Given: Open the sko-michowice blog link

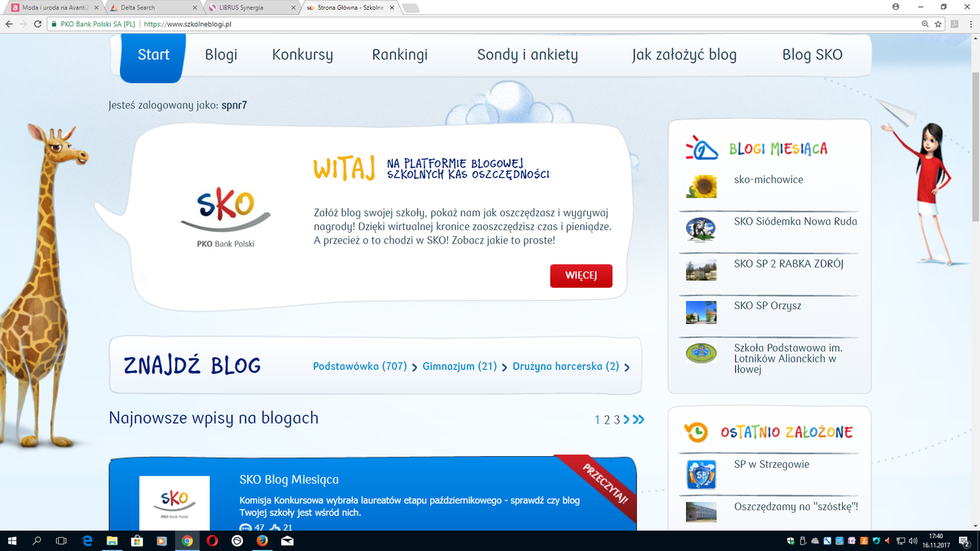Looking at the screenshot, I should (768, 179).
